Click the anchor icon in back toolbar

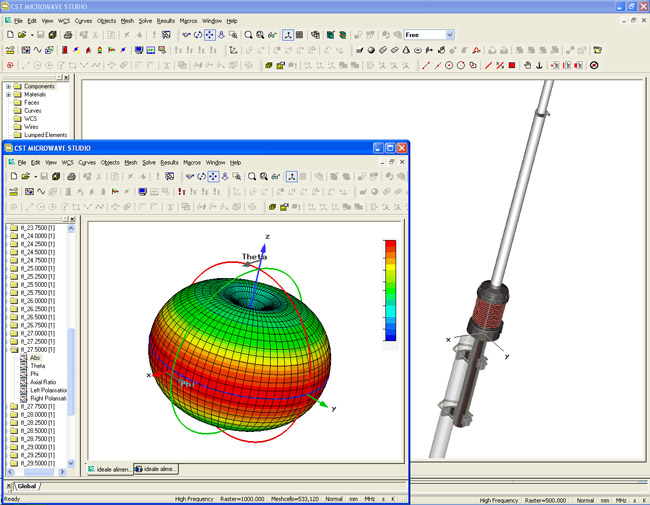pos(539,65)
